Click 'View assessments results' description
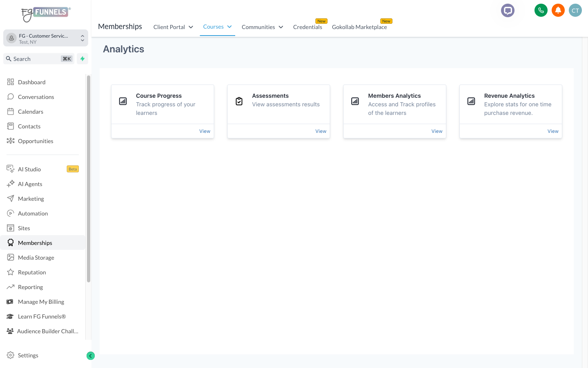The width and height of the screenshot is (588, 368). point(286,105)
